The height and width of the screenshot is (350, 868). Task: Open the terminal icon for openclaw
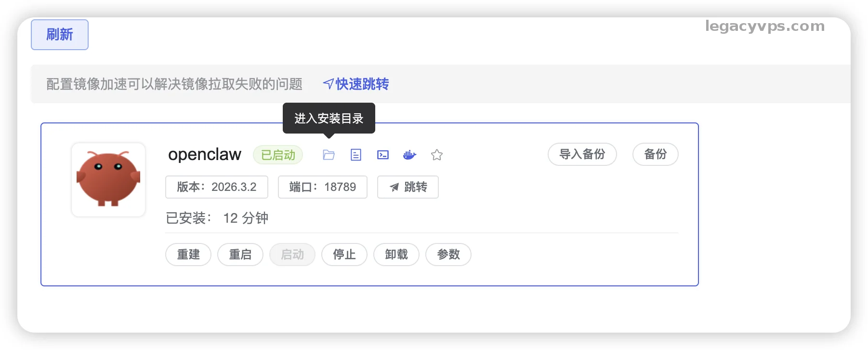pyautogui.click(x=383, y=155)
